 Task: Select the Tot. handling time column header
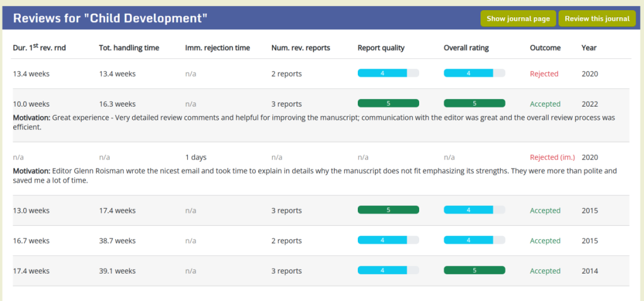[x=129, y=48]
